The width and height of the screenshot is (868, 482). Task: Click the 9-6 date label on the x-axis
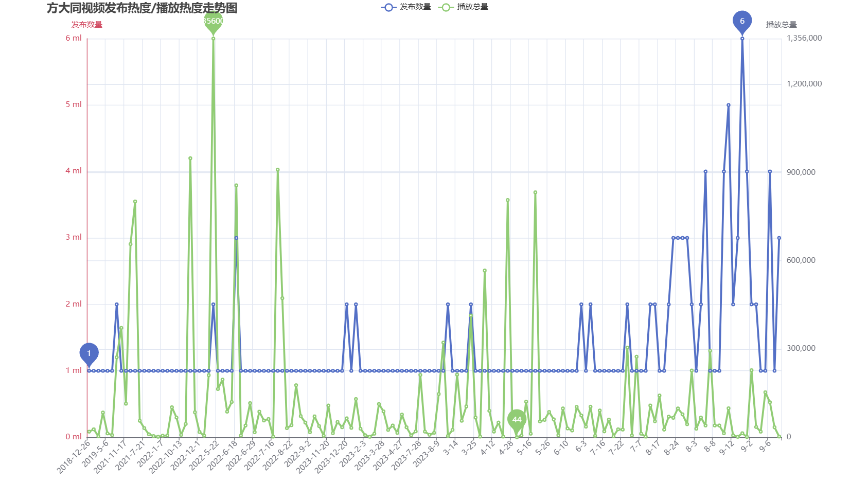(765, 445)
